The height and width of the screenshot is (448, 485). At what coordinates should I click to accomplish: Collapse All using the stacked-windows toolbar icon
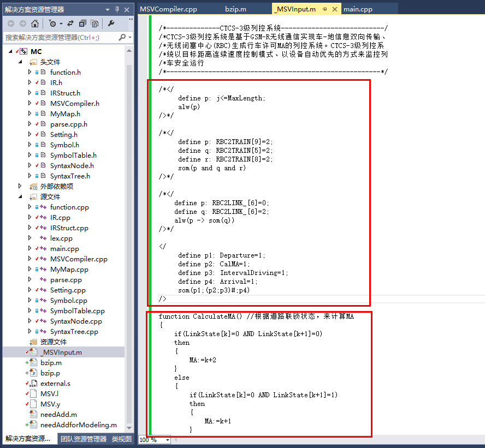(x=83, y=23)
